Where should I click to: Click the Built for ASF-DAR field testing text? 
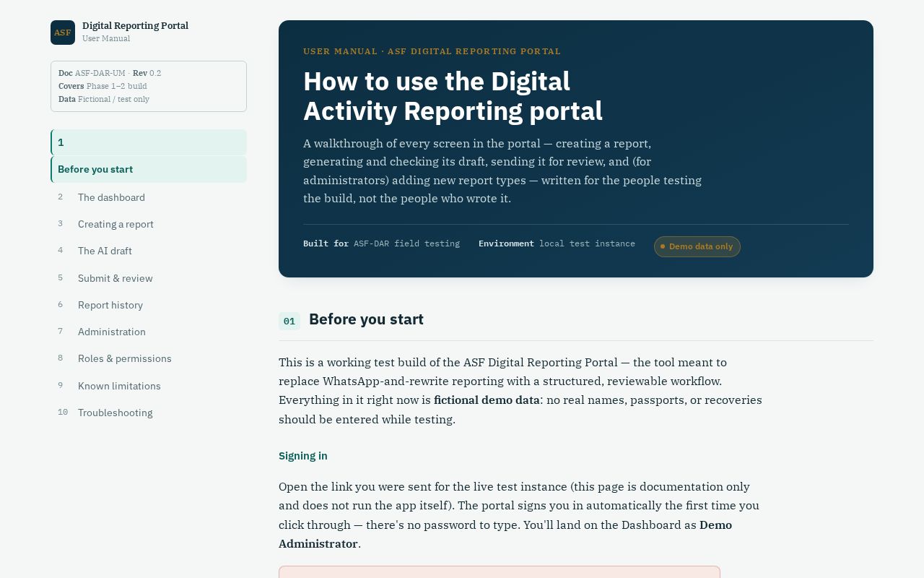[x=381, y=243]
